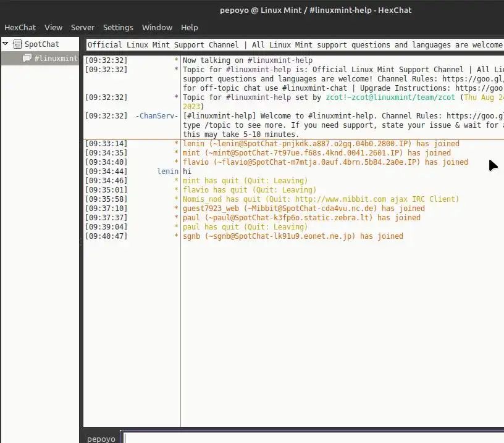
Task: Click the 'hi' message text
Action: 187,172
